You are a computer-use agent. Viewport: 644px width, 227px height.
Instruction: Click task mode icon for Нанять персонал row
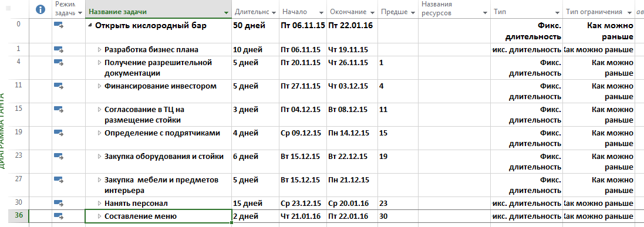(x=59, y=203)
